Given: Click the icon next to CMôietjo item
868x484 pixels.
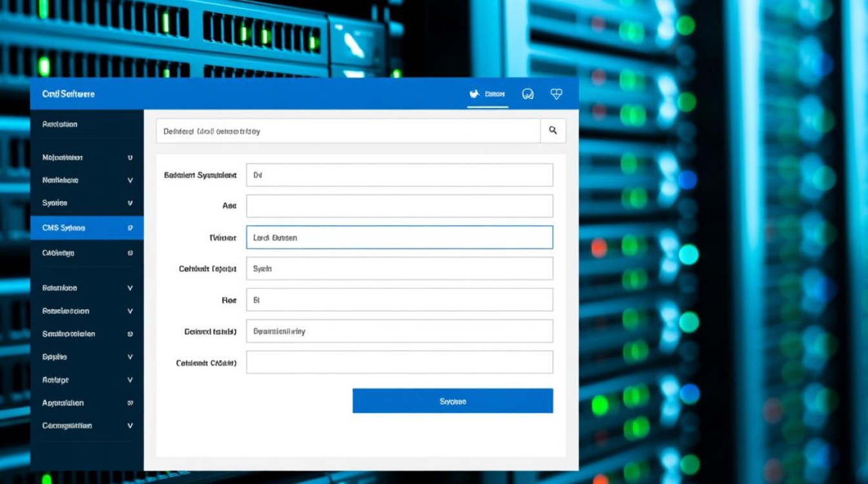Looking at the screenshot, I should [x=130, y=253].
